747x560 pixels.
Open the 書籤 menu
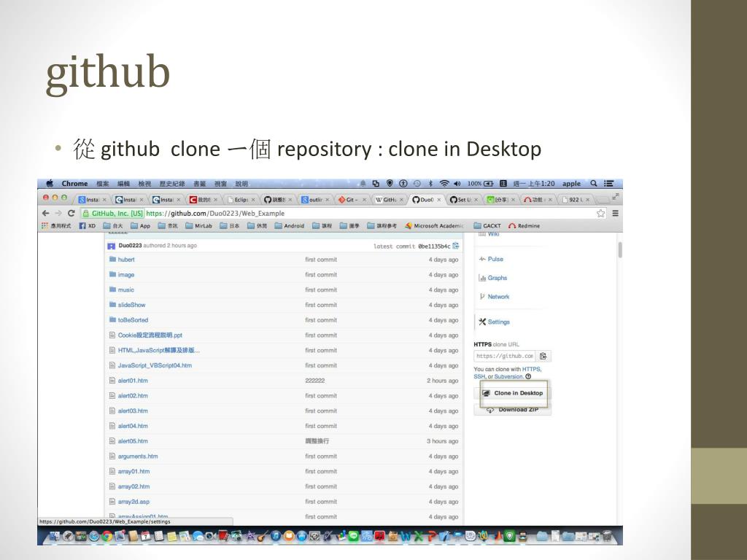(x=200, y=183)
